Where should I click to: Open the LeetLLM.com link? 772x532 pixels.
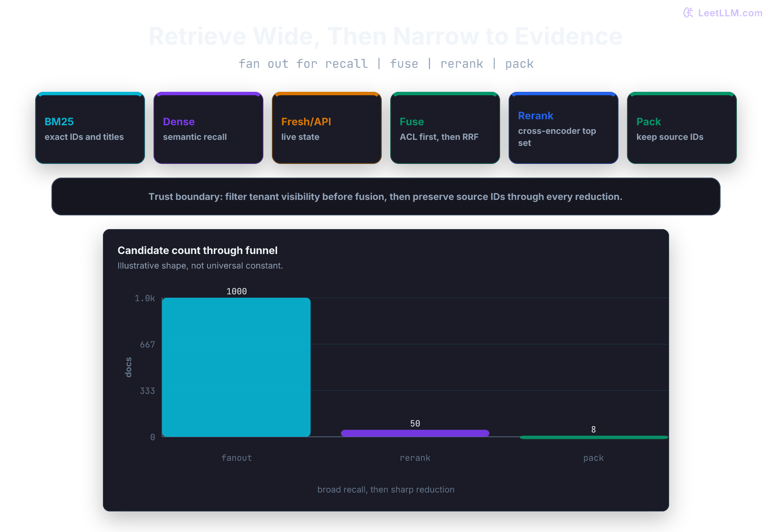click(730, 13)
